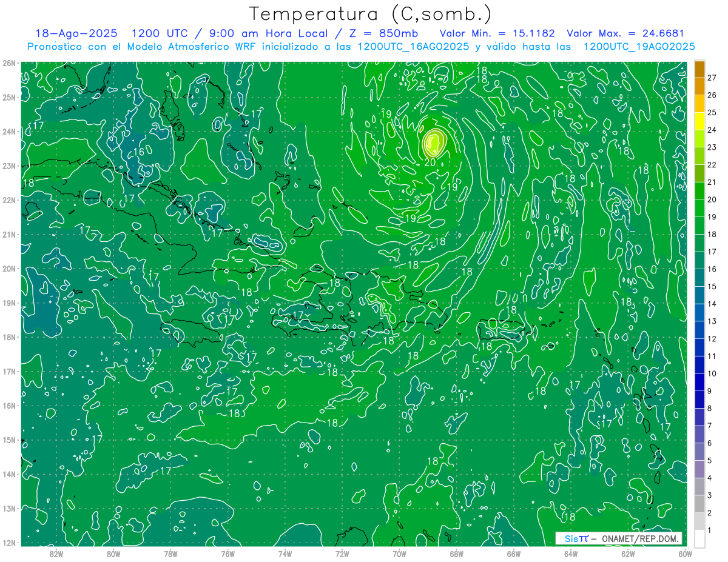Click the "ONAMET/REP.DOM." credit label
The width and height of the screenshot is (728, 562).
pos(639,538)
